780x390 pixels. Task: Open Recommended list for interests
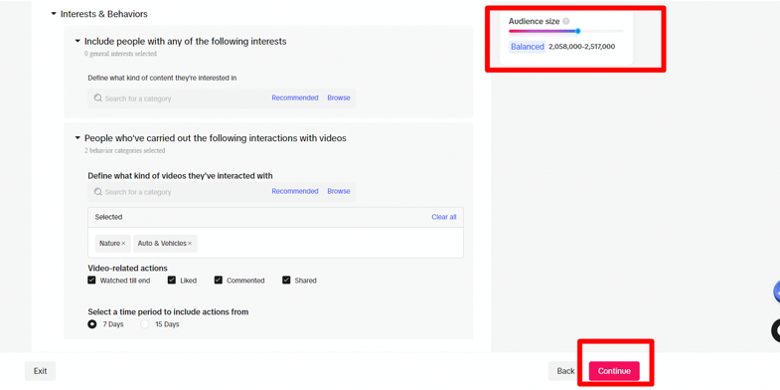(x=295, y=98)
